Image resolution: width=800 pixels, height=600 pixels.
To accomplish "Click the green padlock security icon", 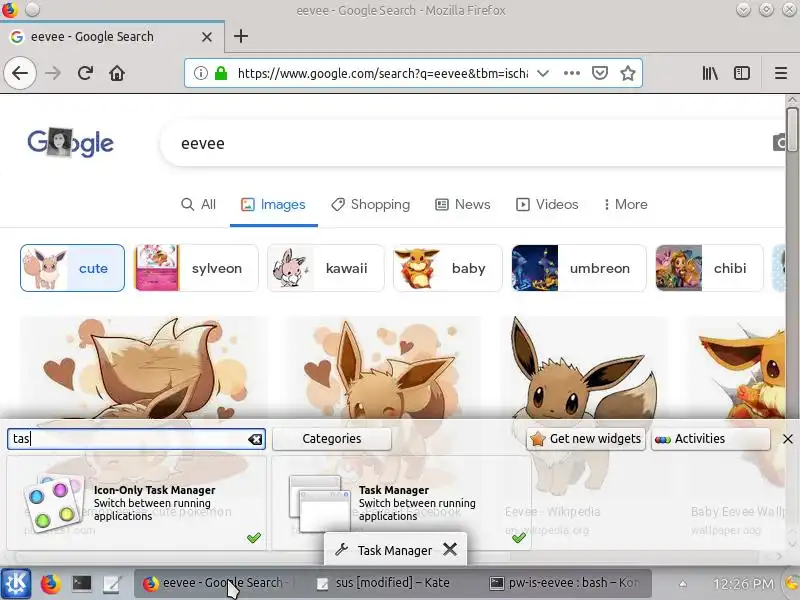I will click(221, 73).
